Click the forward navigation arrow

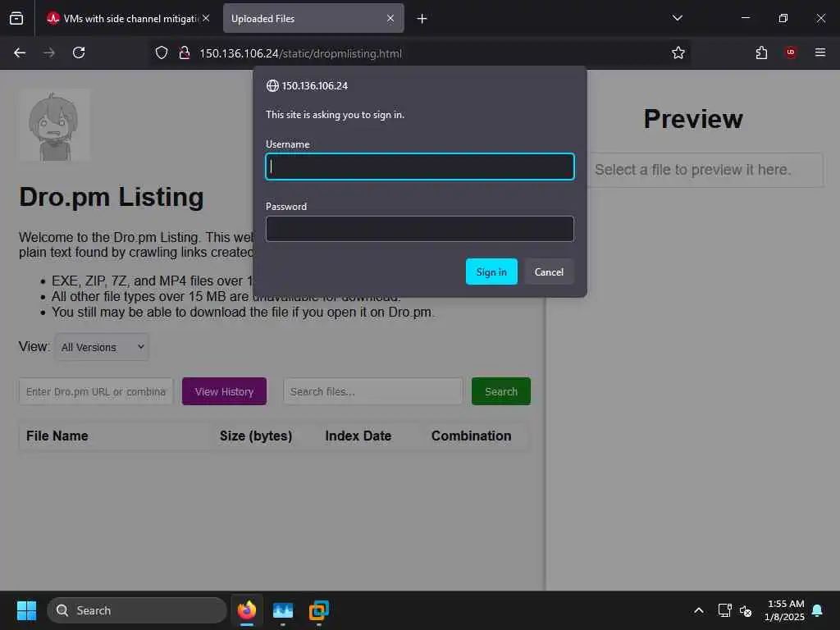click(49, 52)
